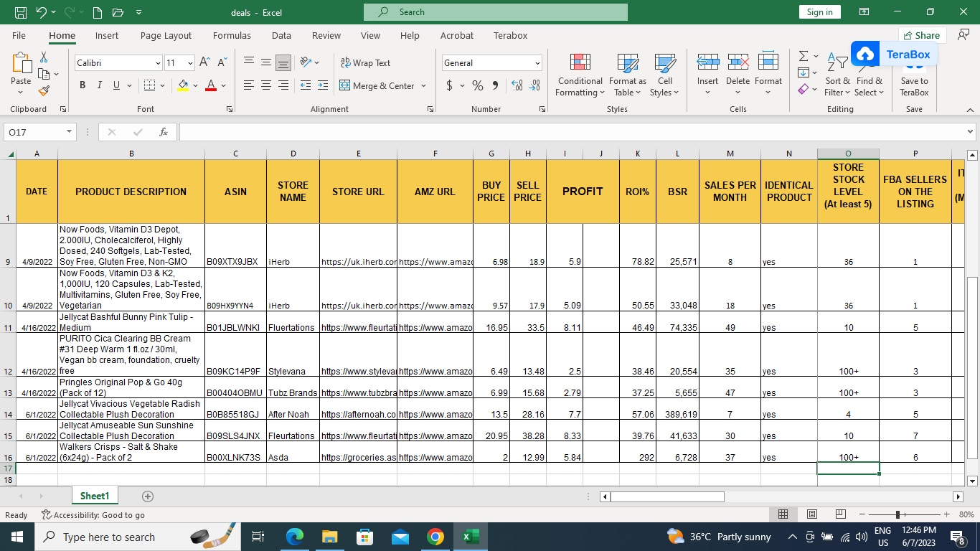Open the Data tab

pyautogui.click(x=281, y=35)
